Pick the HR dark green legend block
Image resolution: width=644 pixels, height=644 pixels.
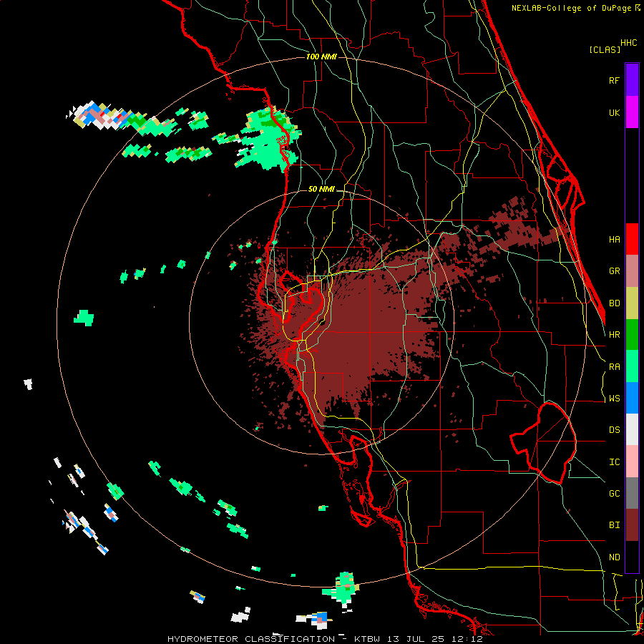[632, 335]
